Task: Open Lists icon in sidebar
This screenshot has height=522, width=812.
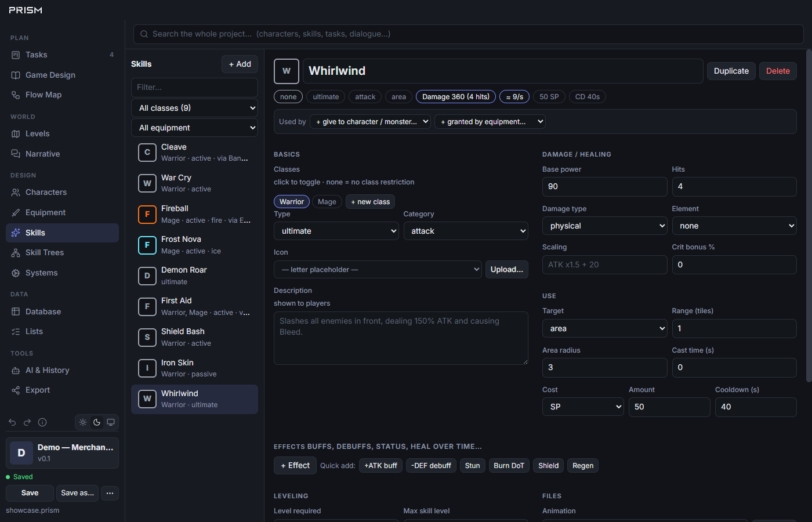Action: point(16,331)
